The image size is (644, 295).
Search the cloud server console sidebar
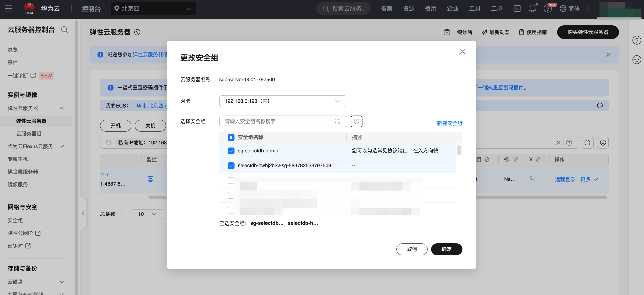pos(64,30)
